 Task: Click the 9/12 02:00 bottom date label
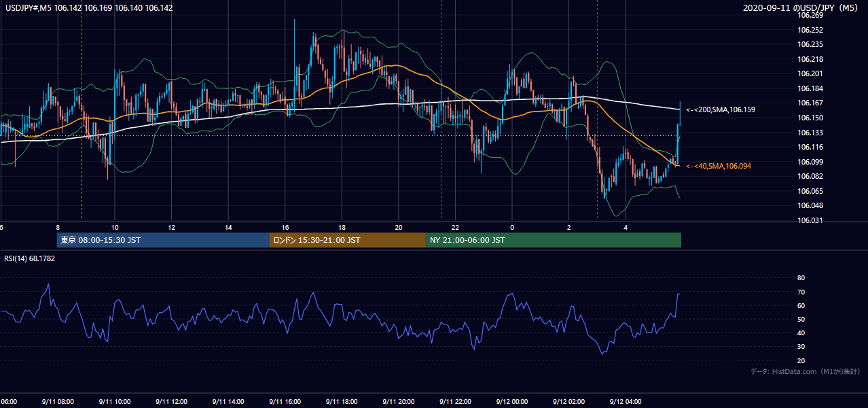point(569,401)
